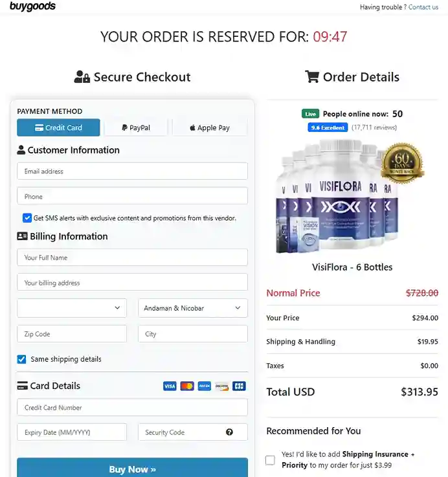Click the buygoods logo

click(x=32, y=6)
